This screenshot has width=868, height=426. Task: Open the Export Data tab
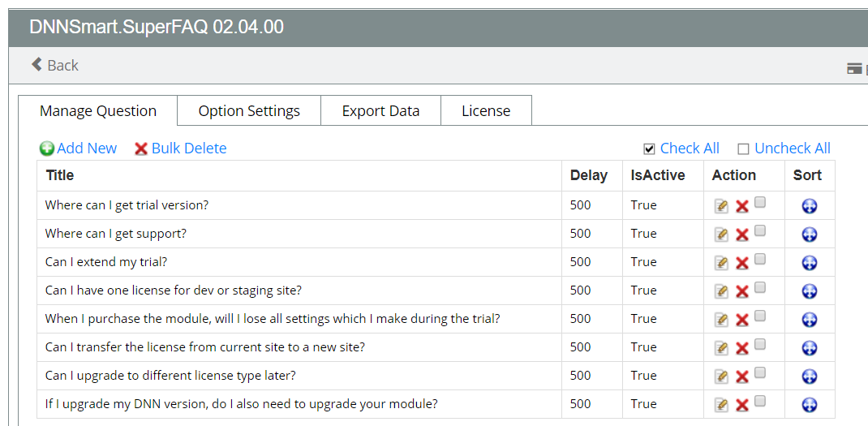(380, 111)
